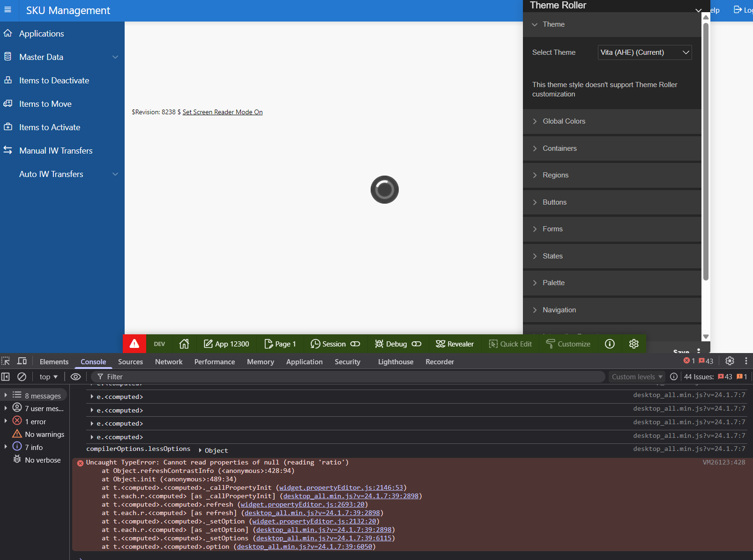Open the DevTools inspect element picker
Image resolution: width=753 pixels, height=560 pixels.
pos(6,361)
